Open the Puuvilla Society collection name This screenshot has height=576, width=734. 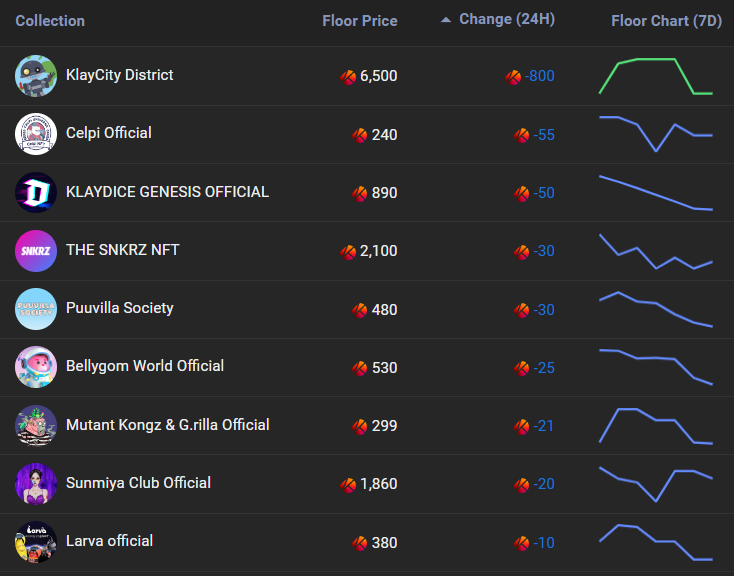(119, 308)
